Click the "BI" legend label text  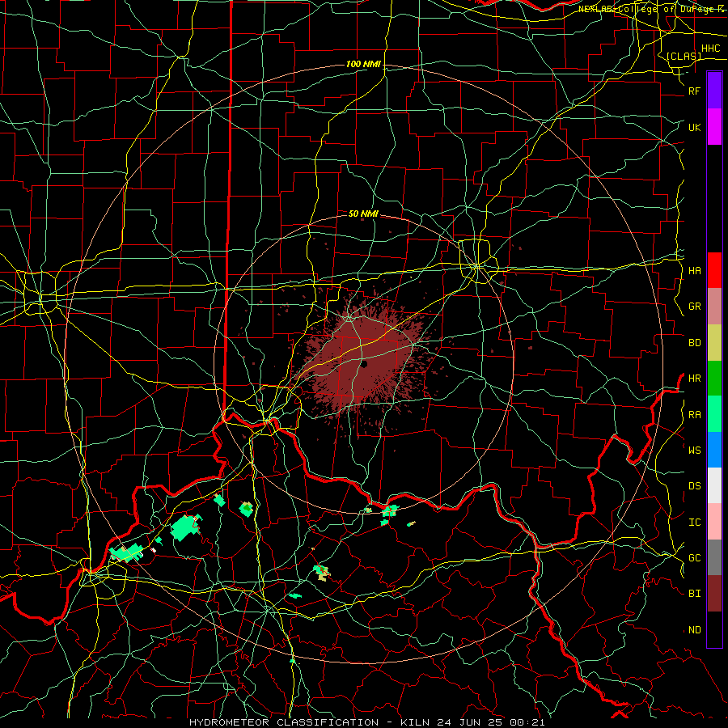695,594
